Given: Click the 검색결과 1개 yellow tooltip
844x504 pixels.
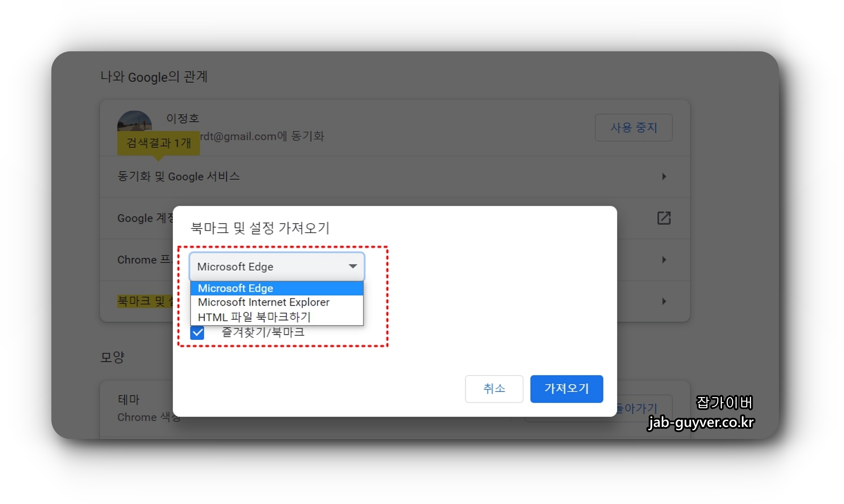Looking at the screenshot, I should coord(158,143).
